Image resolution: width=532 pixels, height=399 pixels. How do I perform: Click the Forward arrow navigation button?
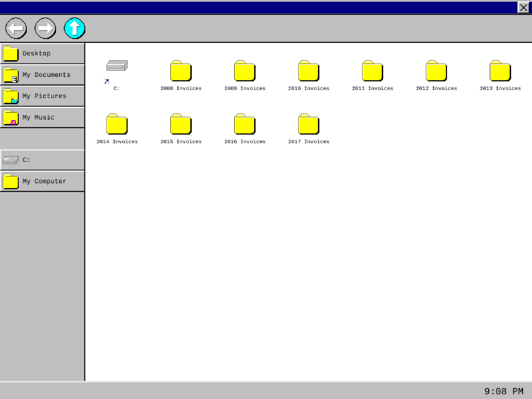pyautogui.click(x=45, y=28)
